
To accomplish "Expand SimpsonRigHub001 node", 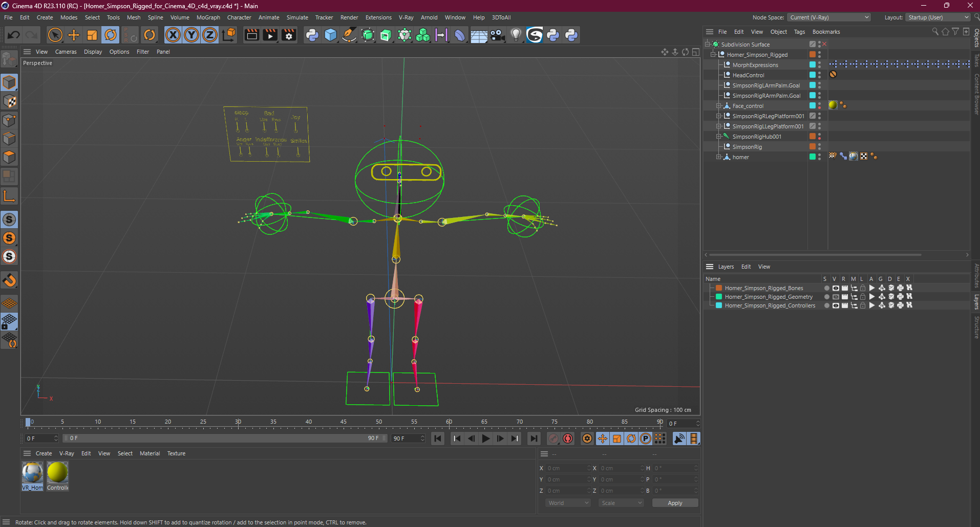I will click(x=719, y=137).
